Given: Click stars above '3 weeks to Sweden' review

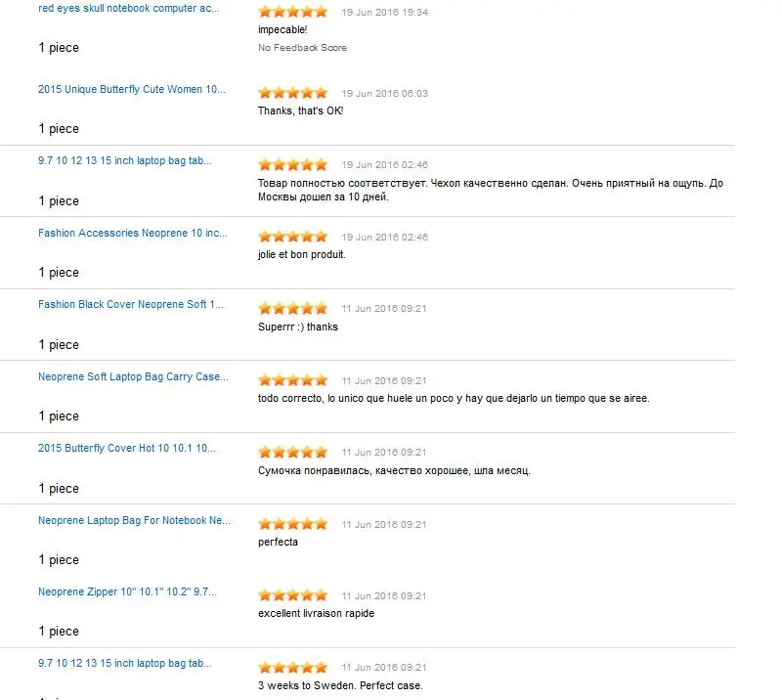Looking at the screenshot, I should [292, 667].
